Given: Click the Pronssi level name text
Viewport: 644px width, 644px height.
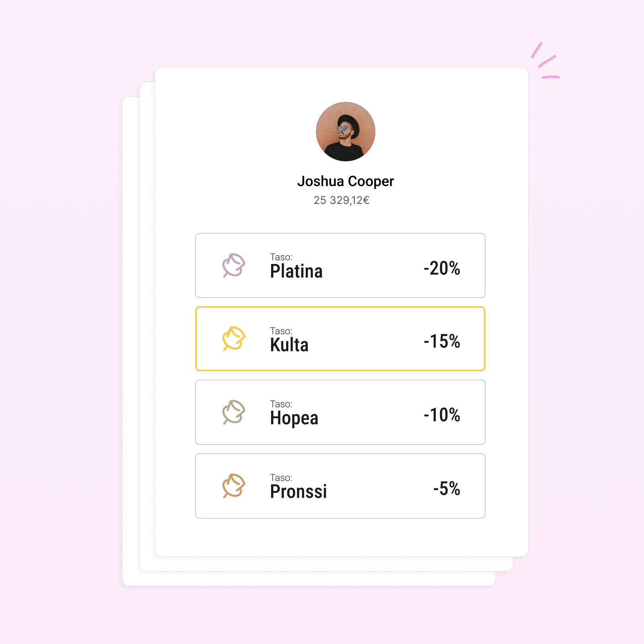Looking at the screenshot, I should [299, 492].
